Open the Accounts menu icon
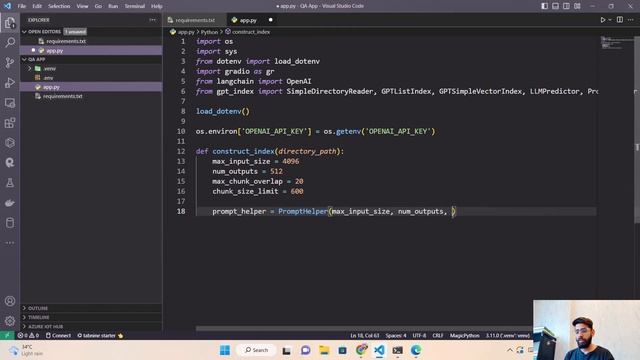640x360 pixels. pyautogui.click(x=10, y=301)
